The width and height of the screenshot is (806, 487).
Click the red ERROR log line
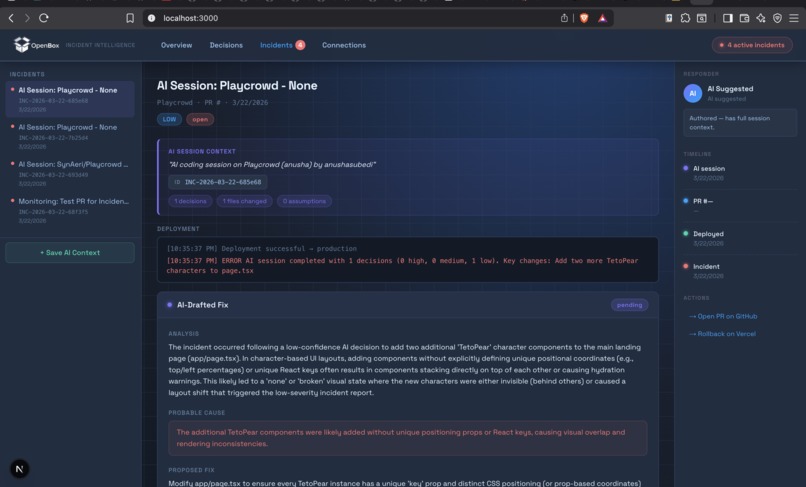(402, 265)
